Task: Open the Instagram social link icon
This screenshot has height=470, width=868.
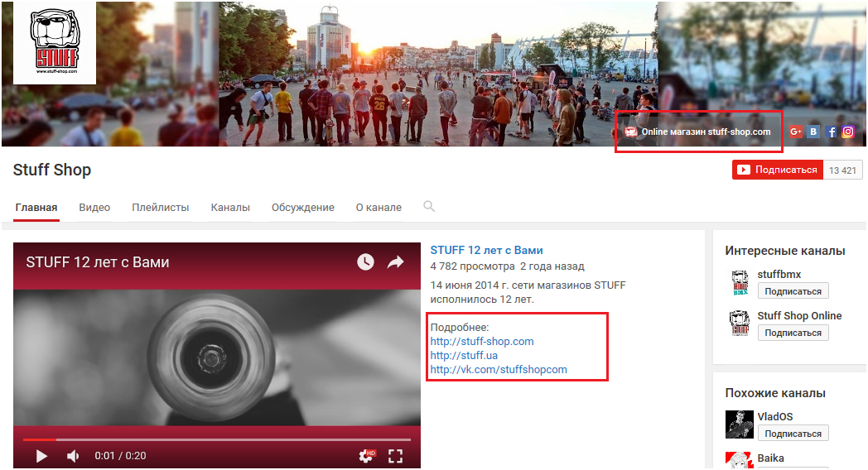Action: (x=848, y=132)
